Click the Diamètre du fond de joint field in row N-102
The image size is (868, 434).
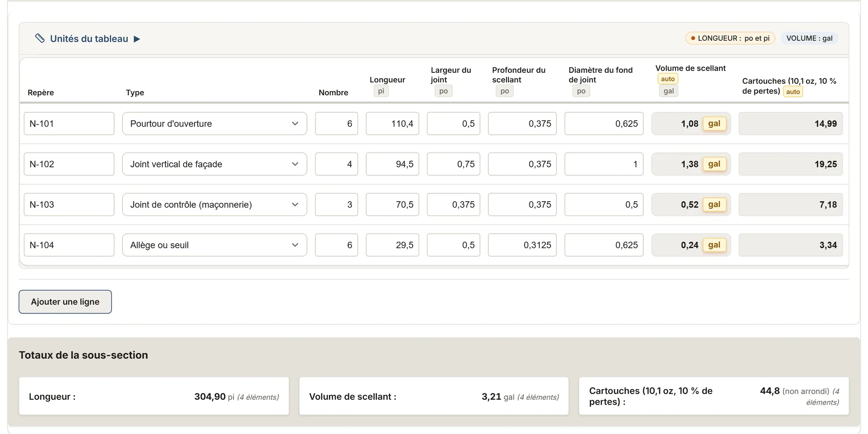point(604,164)
